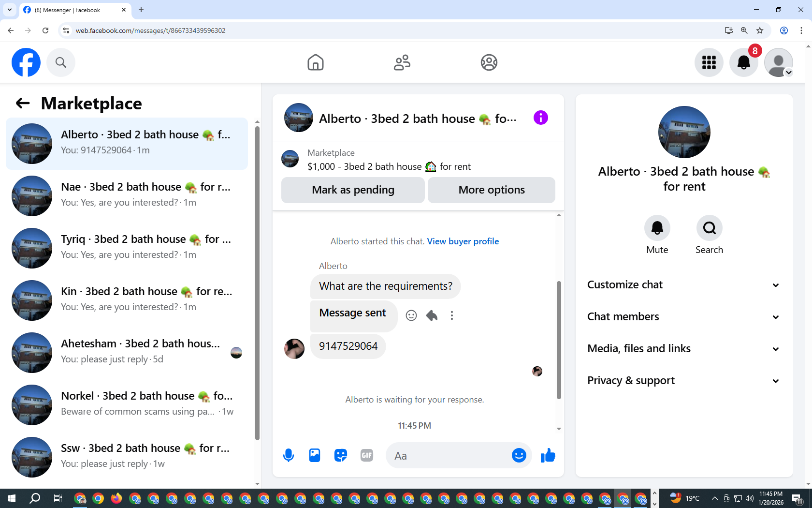Expand the Media, files and links section
The image size is (812, 508).
[x=684, y=349]
